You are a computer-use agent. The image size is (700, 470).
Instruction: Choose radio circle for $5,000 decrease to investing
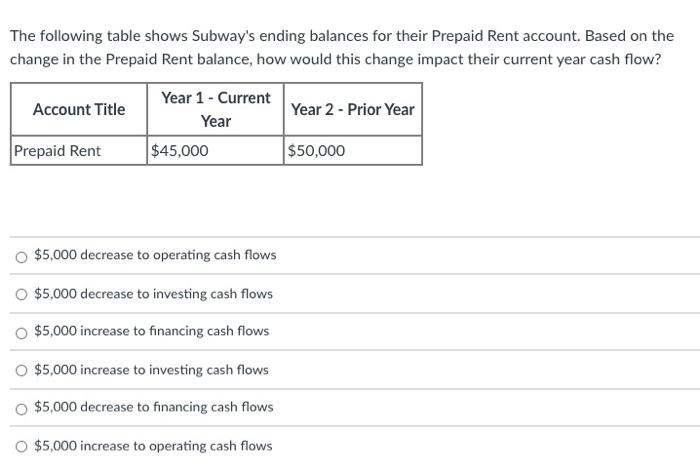21,294
